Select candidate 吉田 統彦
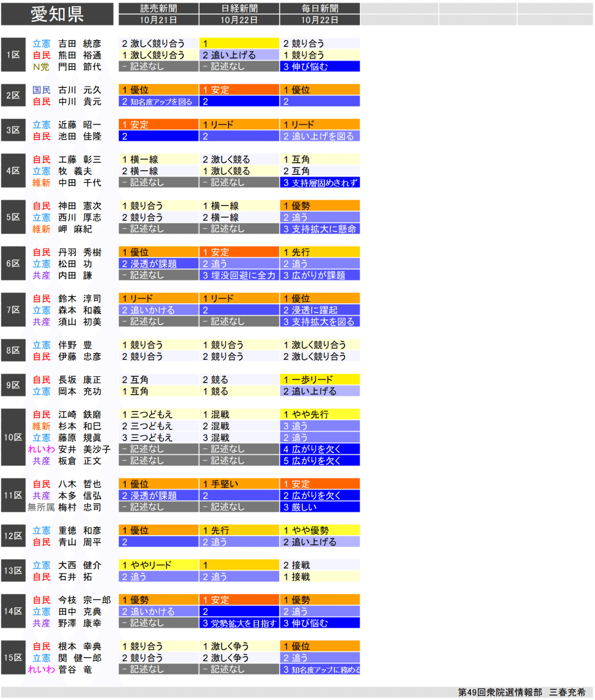The width and height of the screenshot is (595, 700). click(x=79, y=44)
